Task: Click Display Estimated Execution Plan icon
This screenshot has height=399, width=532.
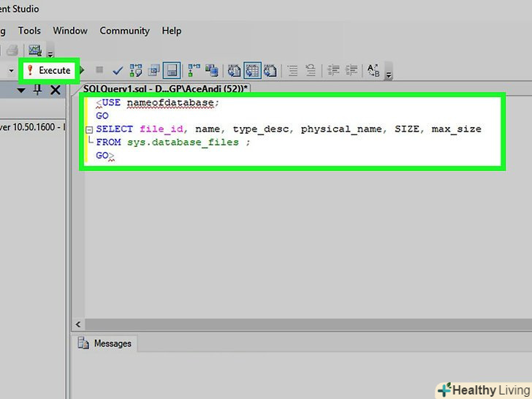Action: click(x=136, y=70)
